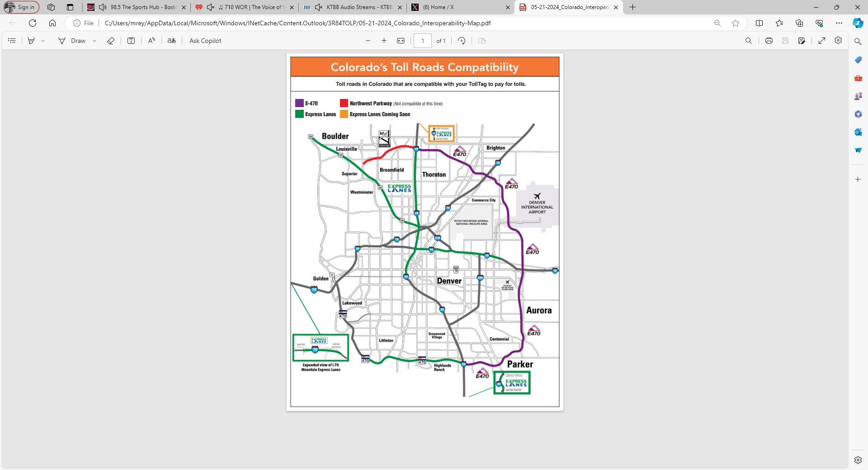The width and height of the screenshot is (868, 470).
Task: Click the Save icon in PDF toolbar
Action: (x=785, y=41)
